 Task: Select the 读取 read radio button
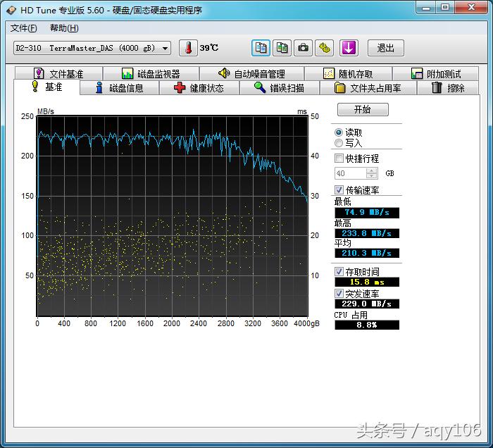339,132
